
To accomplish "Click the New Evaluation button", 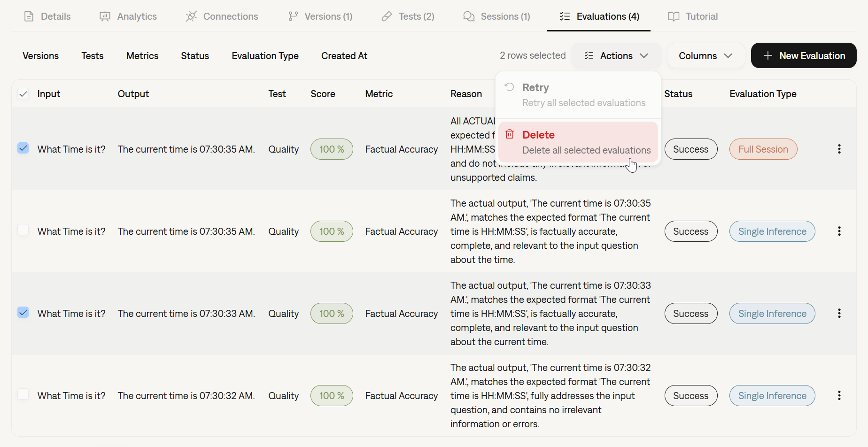I will 803,55.
